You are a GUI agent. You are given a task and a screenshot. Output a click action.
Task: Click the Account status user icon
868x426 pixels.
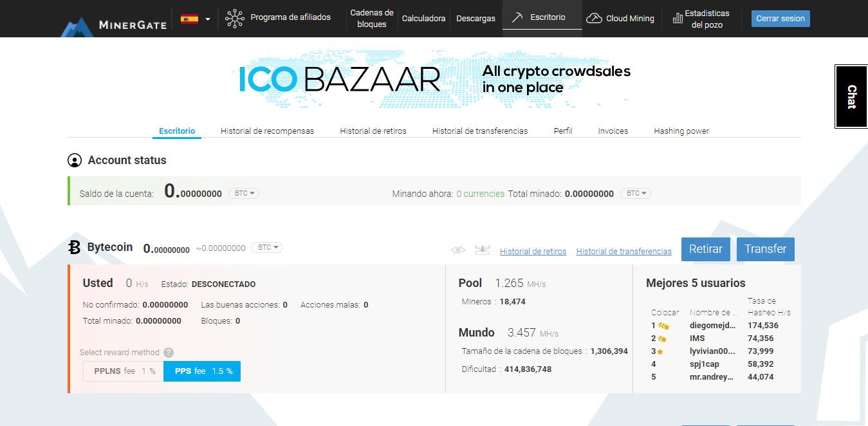(x=75, y=160)
